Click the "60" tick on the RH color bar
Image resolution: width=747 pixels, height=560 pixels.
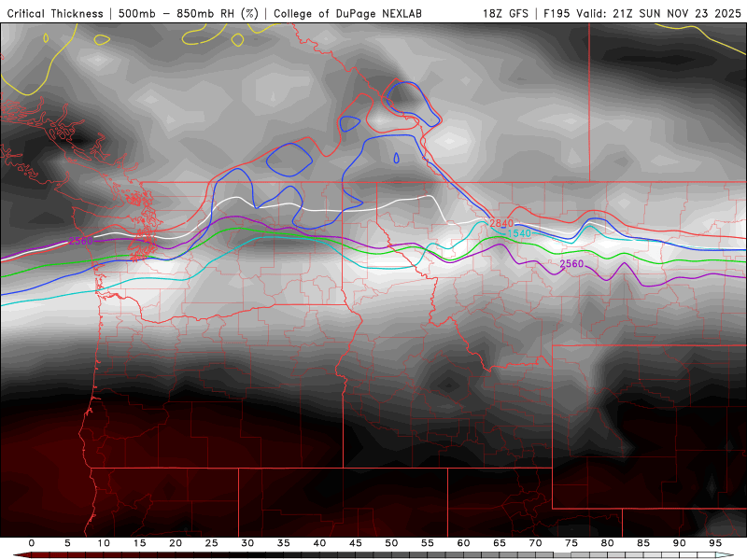pyautogui.click(x=463, y=543)
